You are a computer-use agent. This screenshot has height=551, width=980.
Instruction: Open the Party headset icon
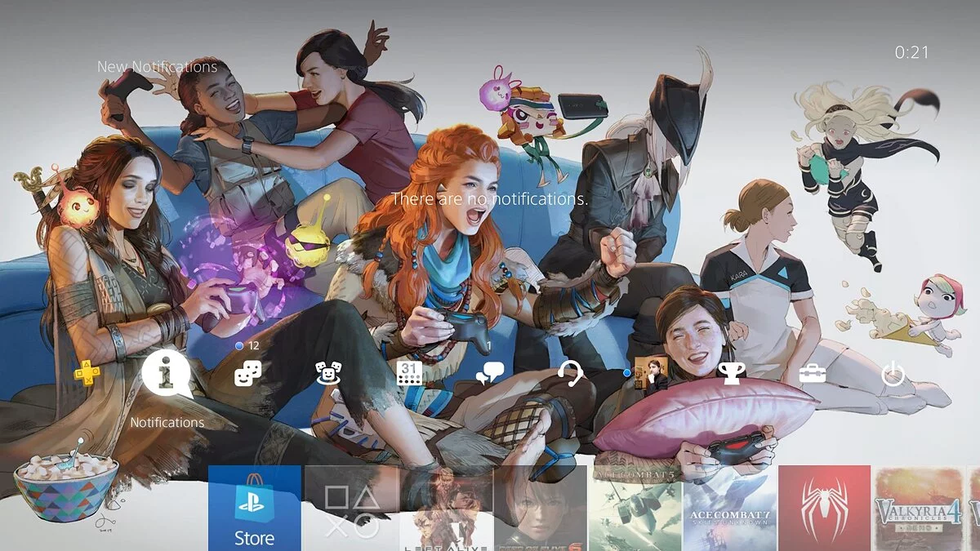coord(570,374)
